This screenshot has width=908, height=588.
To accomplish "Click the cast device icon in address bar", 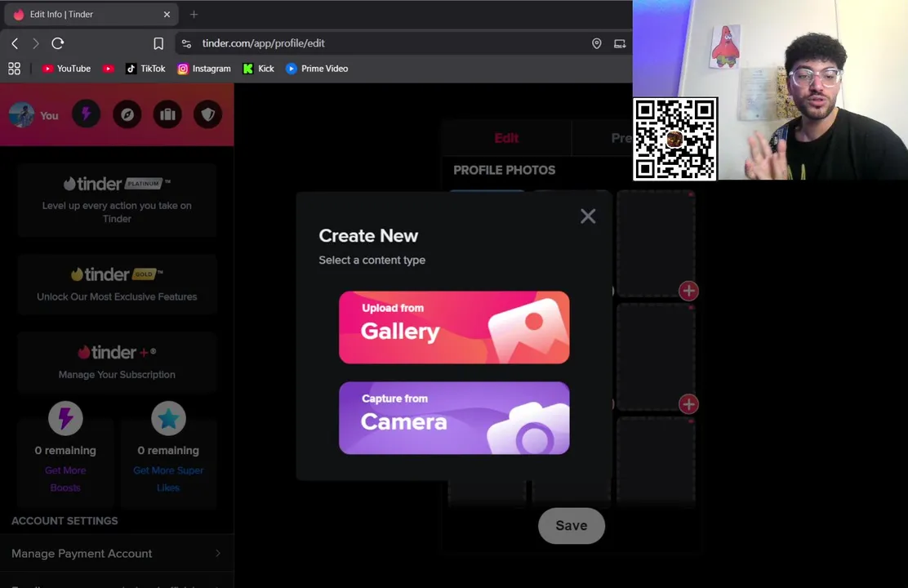I will click(x=620, y=43).
